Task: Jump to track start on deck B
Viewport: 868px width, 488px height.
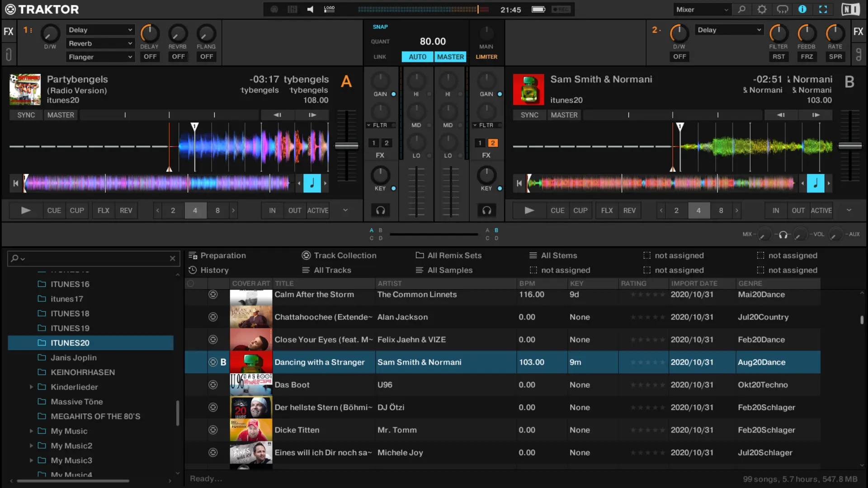Action: pyautogui.click(x=519, y=183)
